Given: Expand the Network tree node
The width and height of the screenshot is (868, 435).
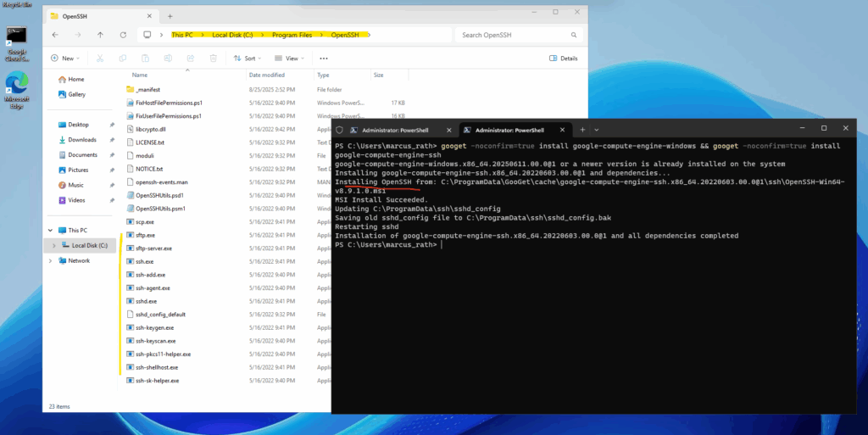Looking at the screenshot, I should [50, 260].
